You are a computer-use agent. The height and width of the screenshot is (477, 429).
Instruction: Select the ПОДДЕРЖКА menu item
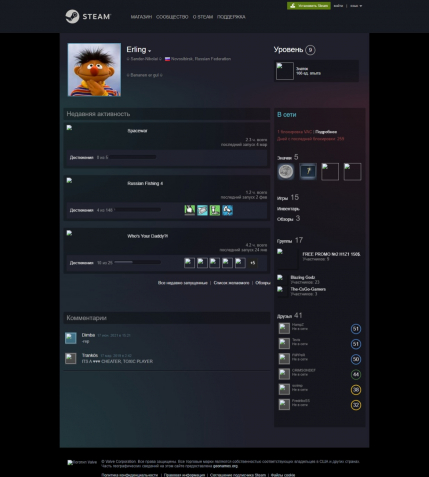[x=231, y=17]
